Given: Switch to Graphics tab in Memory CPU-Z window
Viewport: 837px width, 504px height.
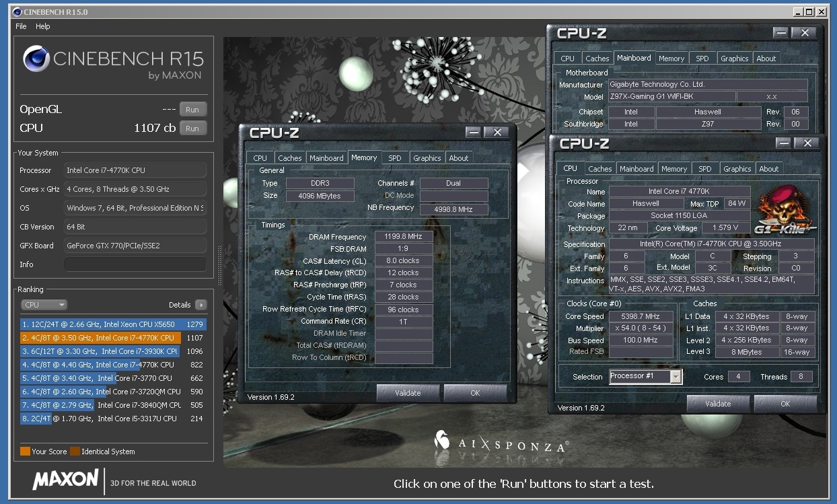Looking at the screenshot, I should [x=427, y=158].
